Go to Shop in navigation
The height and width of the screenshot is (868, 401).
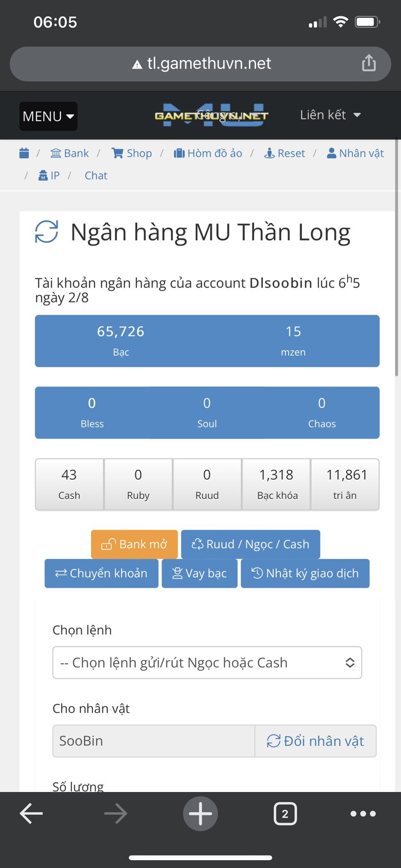[x=132, y=153]
